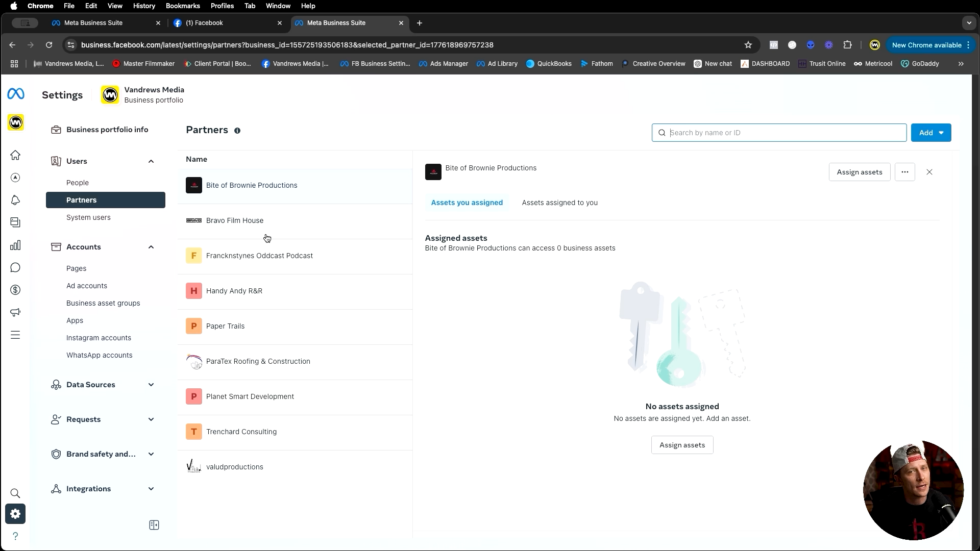The image size is (980, 551).
Task: Open the History menu
Action: [x=144, y=6]
